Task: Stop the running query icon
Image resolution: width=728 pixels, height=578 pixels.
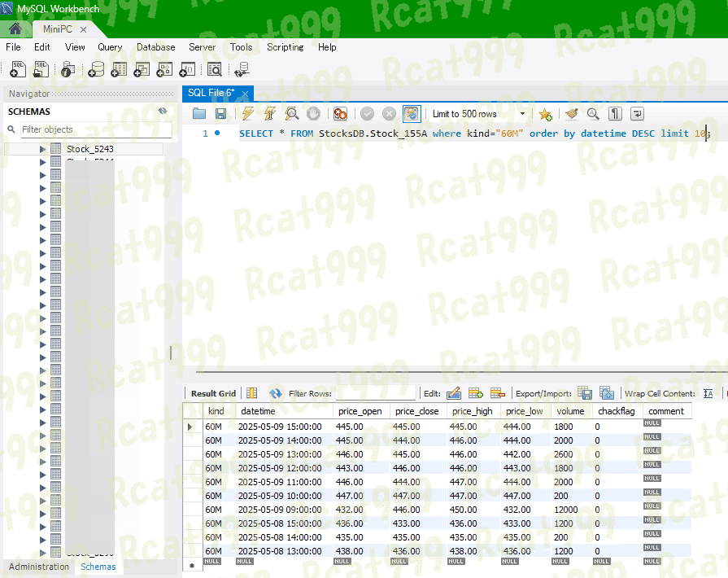Action: 313,113
